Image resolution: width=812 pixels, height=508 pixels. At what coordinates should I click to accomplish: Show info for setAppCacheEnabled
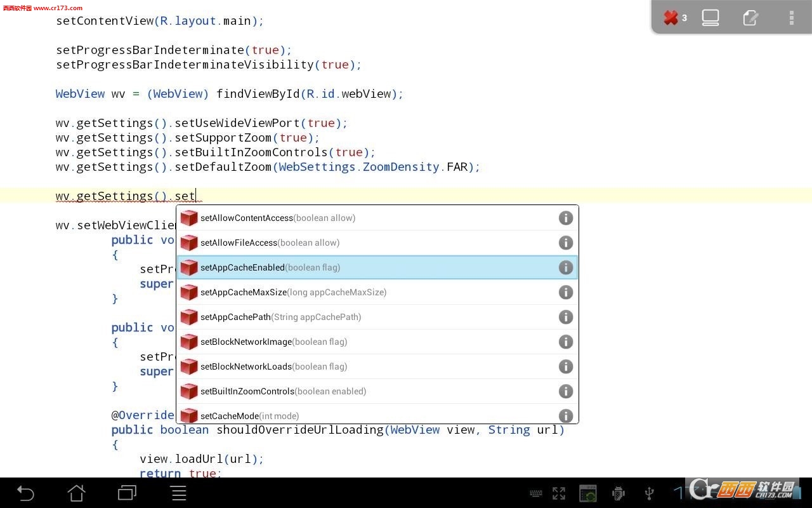tap(565, 267)
